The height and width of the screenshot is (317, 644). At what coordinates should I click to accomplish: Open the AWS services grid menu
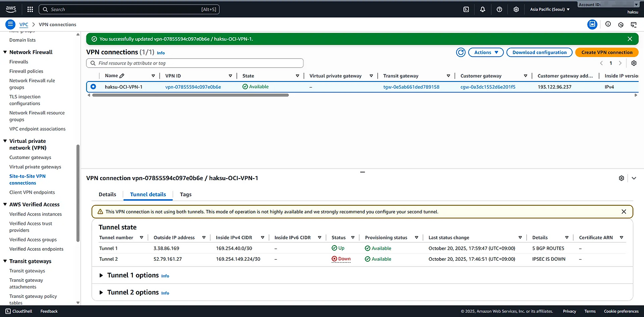coord(30,9)
